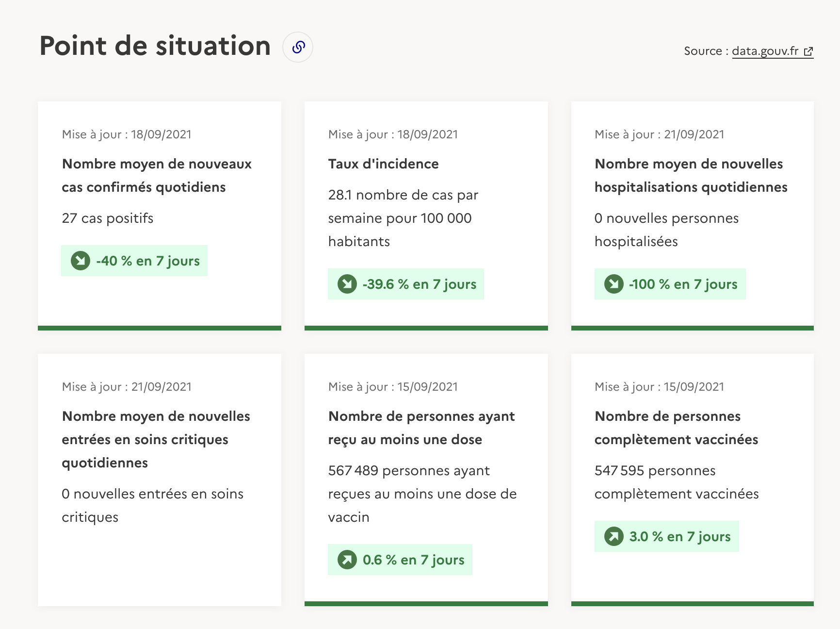Click the update date on the 'au moins une dose' card

click(x=393, y=387)
